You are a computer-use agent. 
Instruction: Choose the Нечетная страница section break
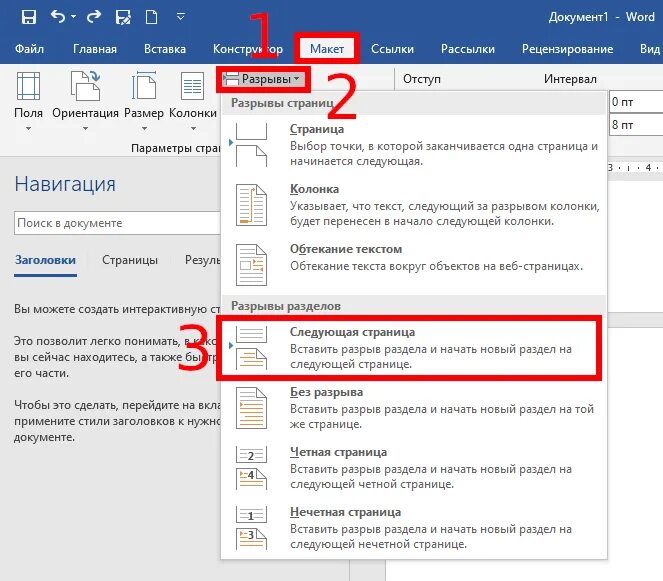pyautogui.click(x=414, y=528)
